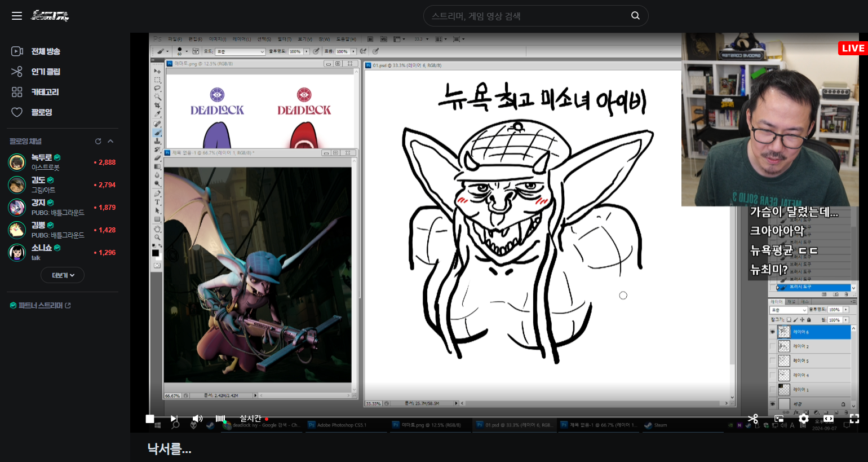This screenshot has height=462, width=868.
Task: Show 레이어 5 with its visibility box
Action: click(773, 360)
